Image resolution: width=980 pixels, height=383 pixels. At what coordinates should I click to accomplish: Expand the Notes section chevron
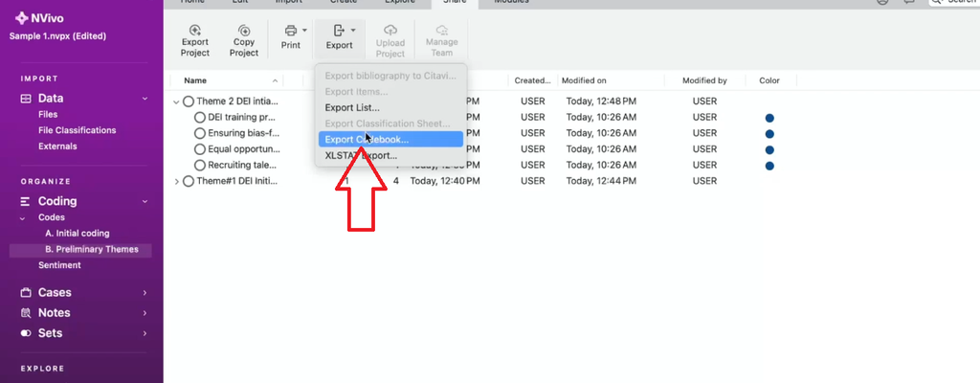coord(145,313)
